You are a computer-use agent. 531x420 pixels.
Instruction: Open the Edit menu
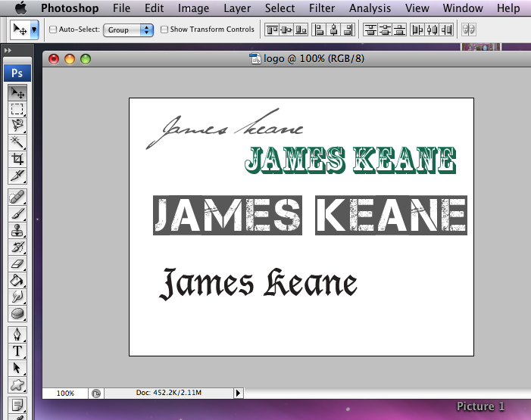click(154, 8)
